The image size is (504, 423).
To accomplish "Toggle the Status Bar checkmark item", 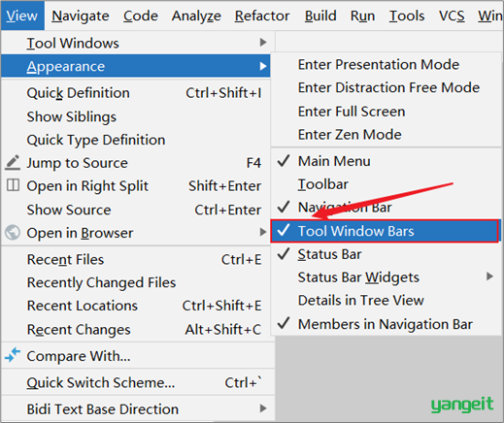I will tap(386, 254).
